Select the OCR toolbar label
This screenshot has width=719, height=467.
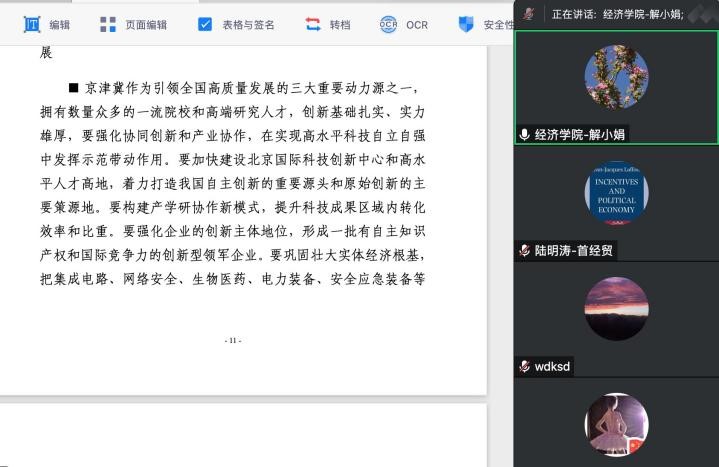(x=417, y=25)
